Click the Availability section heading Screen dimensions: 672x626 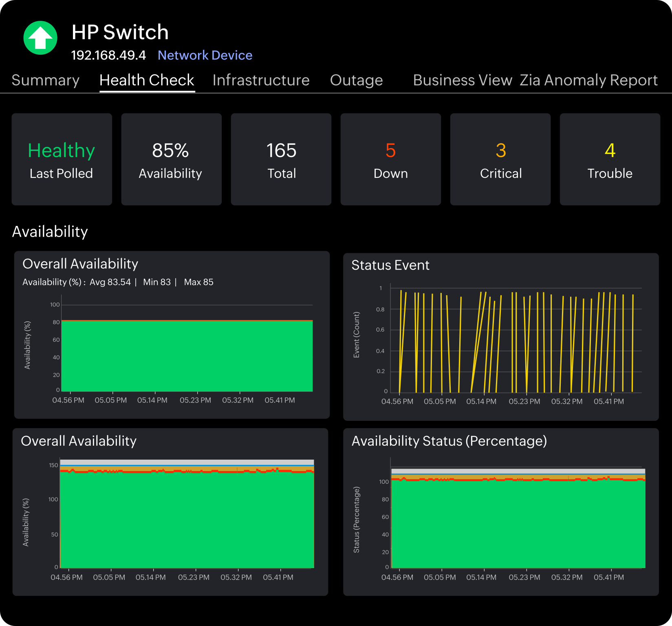(x=50, y=231)
